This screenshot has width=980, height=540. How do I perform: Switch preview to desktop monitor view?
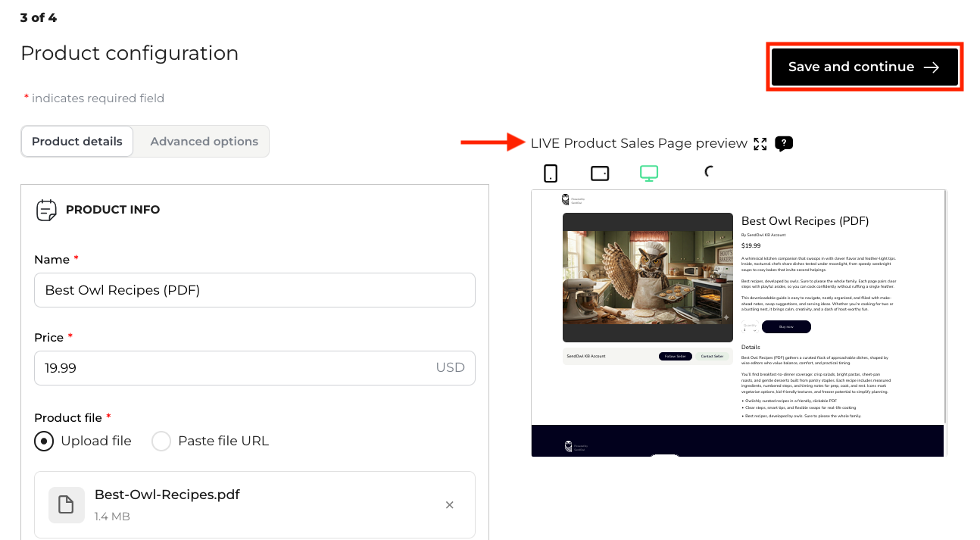pyautogui.click(x=649, y=173)
